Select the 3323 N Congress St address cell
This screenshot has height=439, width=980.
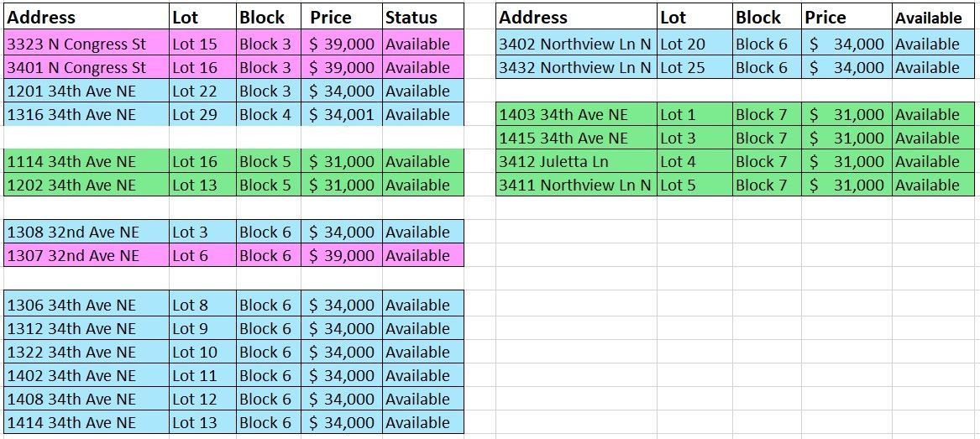(x=86, y=44)
